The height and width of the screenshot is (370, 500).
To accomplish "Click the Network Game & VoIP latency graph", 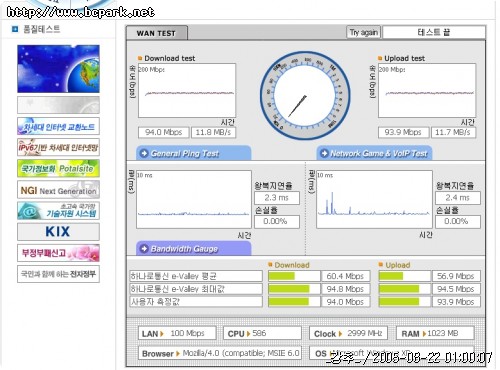I will point(374,199).
